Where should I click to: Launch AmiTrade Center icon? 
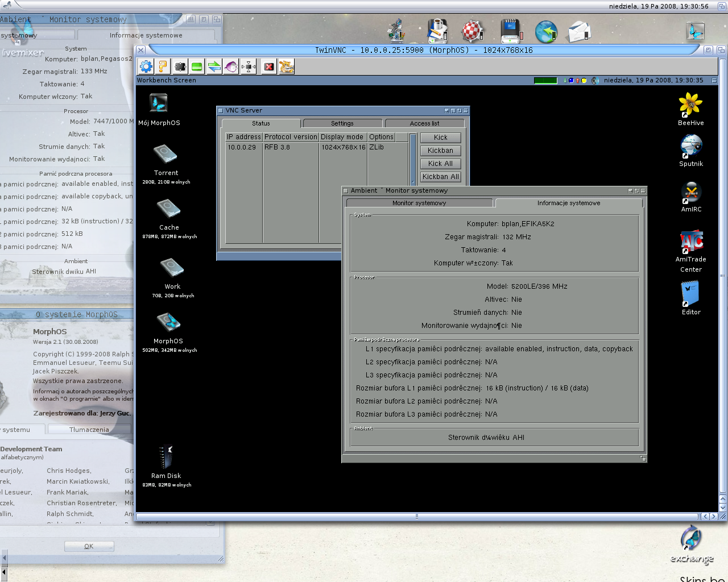point(692,242)
